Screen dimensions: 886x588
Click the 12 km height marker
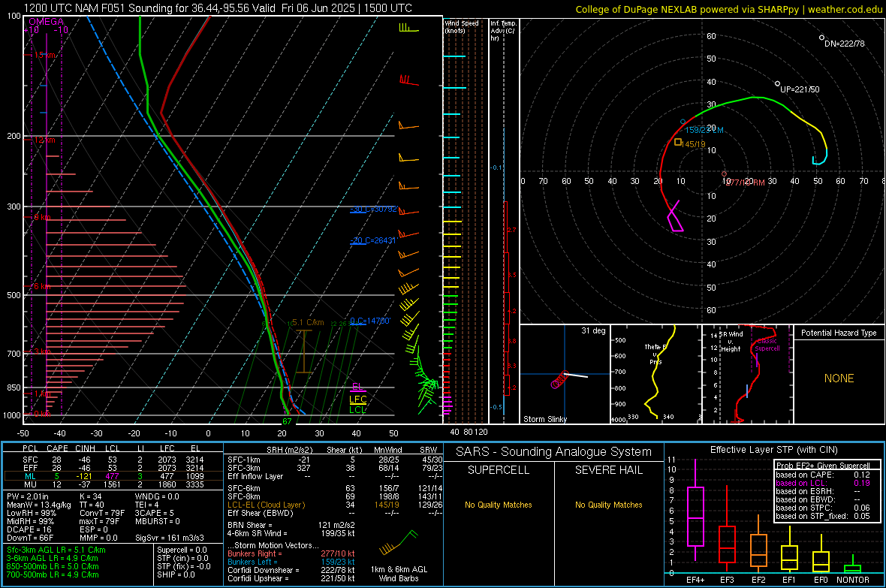tap(44, 140)
